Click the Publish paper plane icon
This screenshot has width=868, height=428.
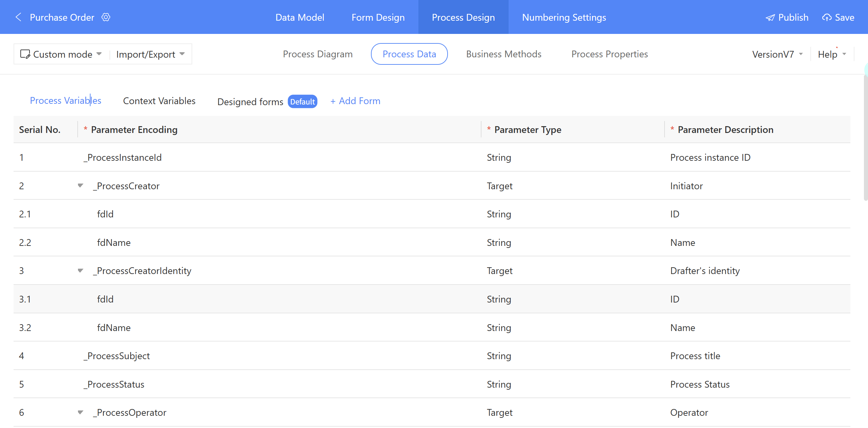[x=770, y=18]
